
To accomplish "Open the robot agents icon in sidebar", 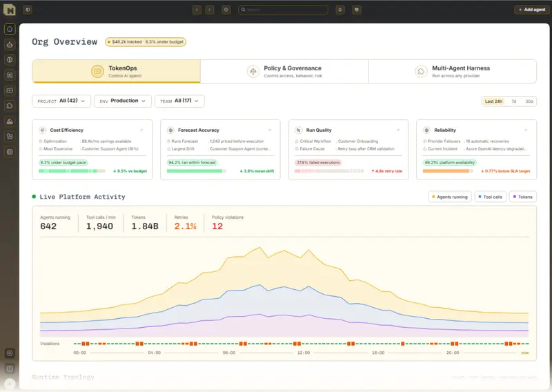I will (x=10, y=44).
